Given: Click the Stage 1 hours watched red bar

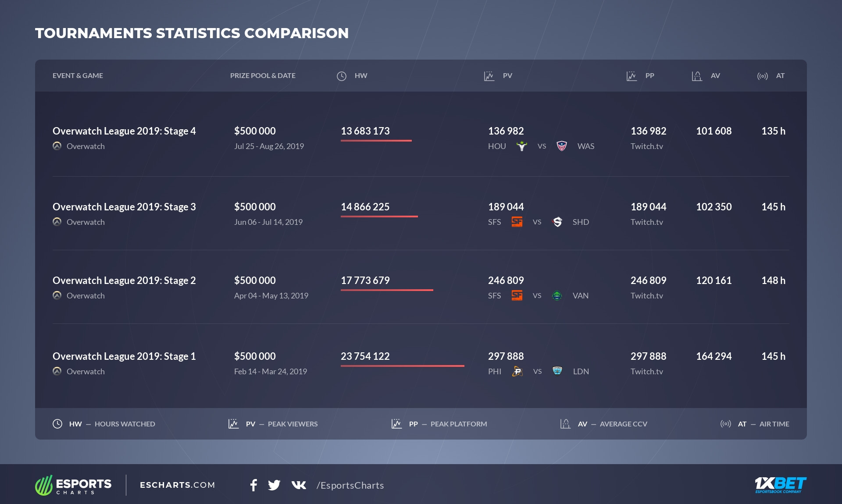Looking at the screenshot, I should [x=402, y=366].
